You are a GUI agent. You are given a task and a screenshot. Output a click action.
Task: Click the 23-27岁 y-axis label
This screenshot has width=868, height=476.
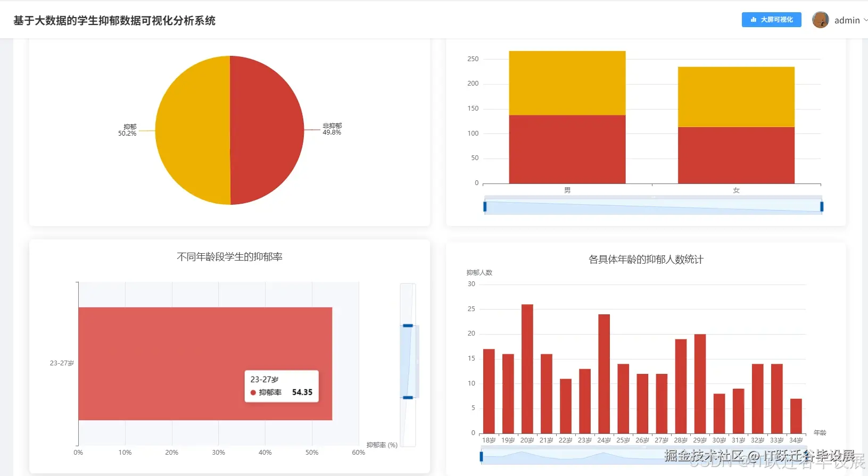(x=62, y=363)
